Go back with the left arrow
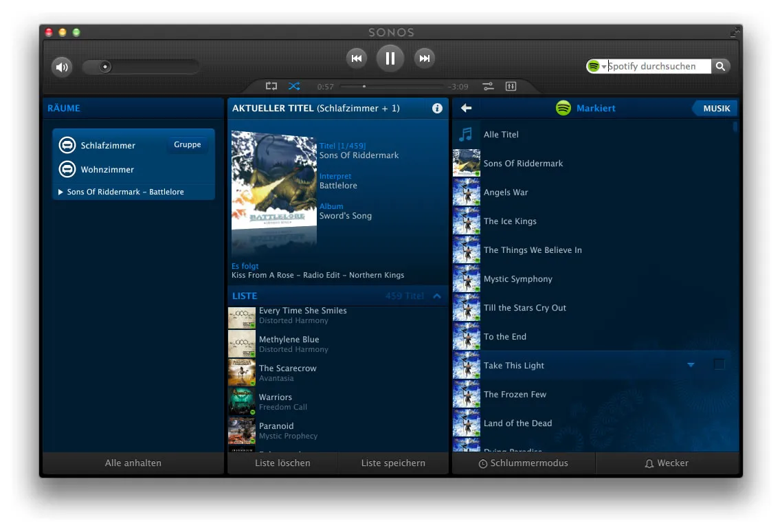 tap(467, 108)
